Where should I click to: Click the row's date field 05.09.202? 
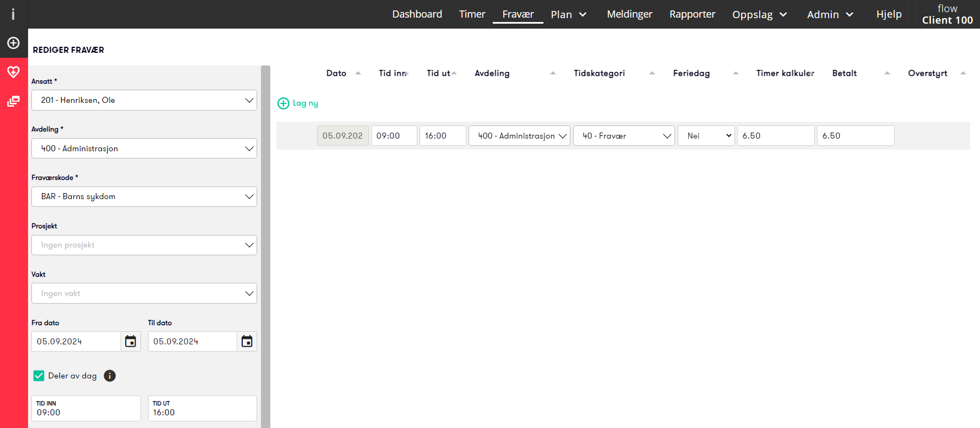point(343,136)
